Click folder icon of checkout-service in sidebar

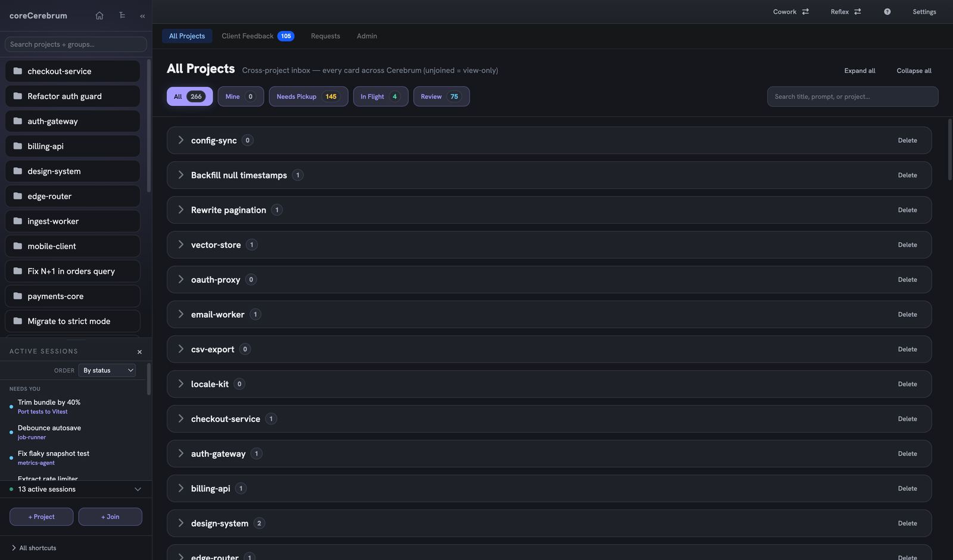click(18, 71)
